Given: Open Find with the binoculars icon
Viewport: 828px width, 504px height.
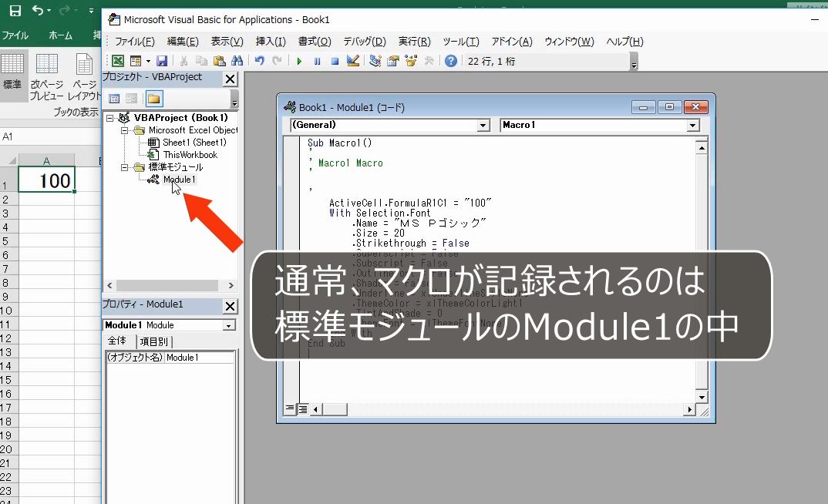Looking at the screenshot, I should click(x=237, y=61).
